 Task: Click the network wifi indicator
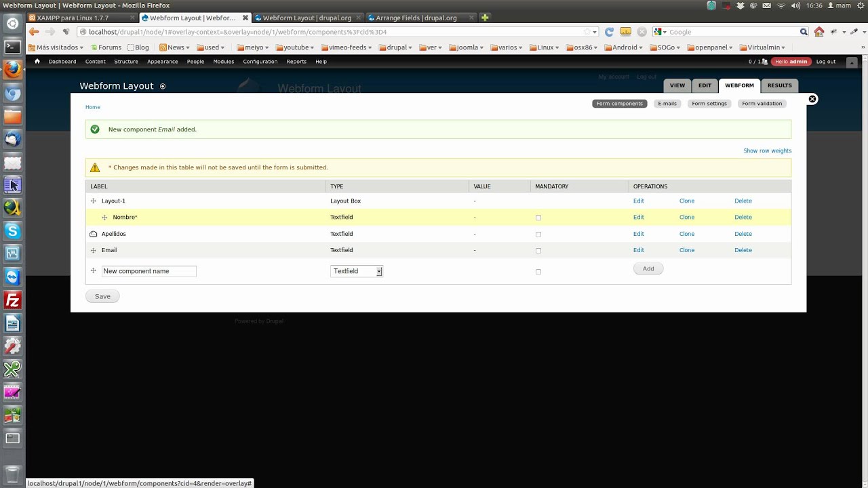tap(781, 5)
